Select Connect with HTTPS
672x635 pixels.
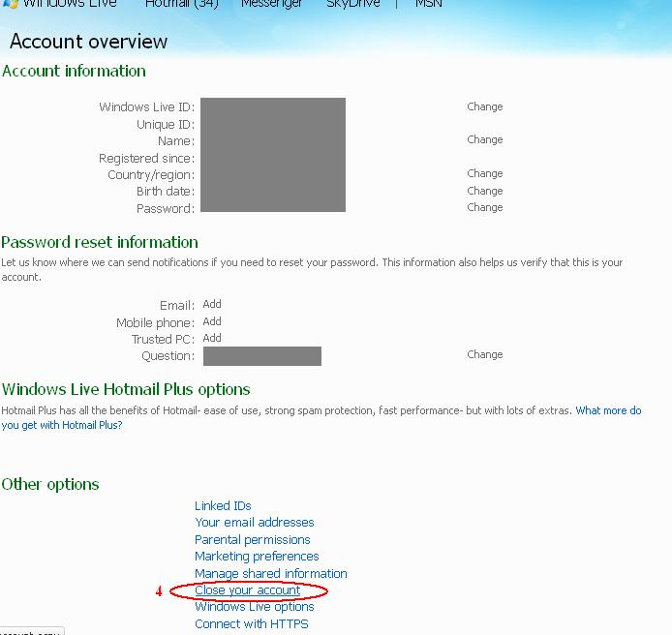coord(251,623)
